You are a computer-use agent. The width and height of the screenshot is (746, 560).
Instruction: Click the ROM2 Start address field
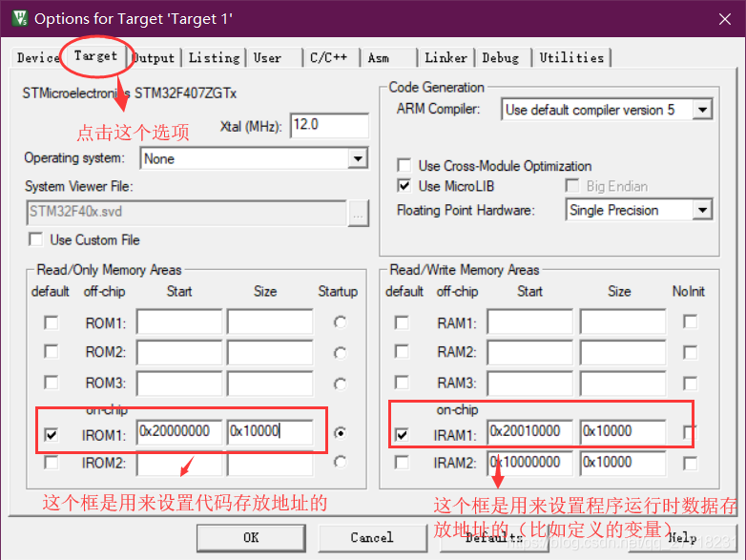click(x=179, y=353)
